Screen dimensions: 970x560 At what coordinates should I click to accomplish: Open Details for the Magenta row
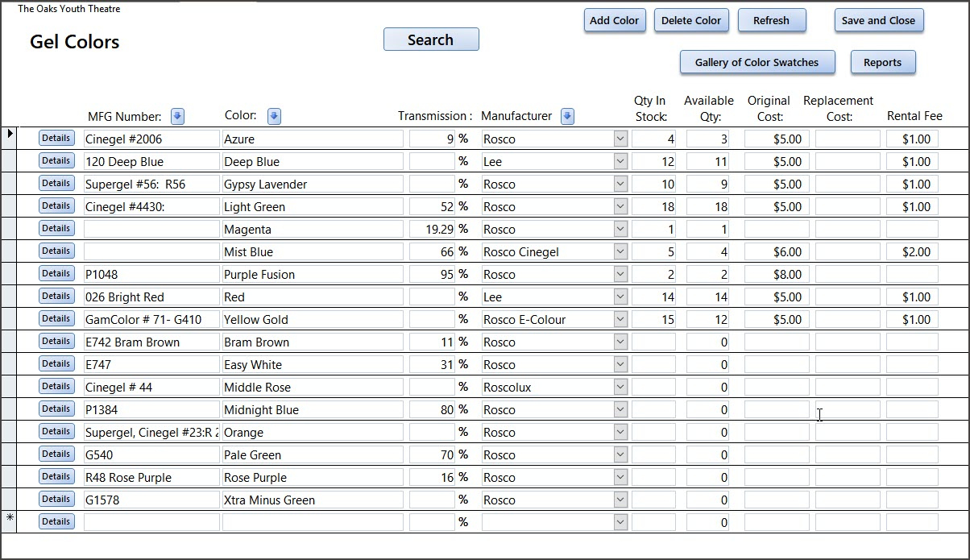tap(56, 229)
